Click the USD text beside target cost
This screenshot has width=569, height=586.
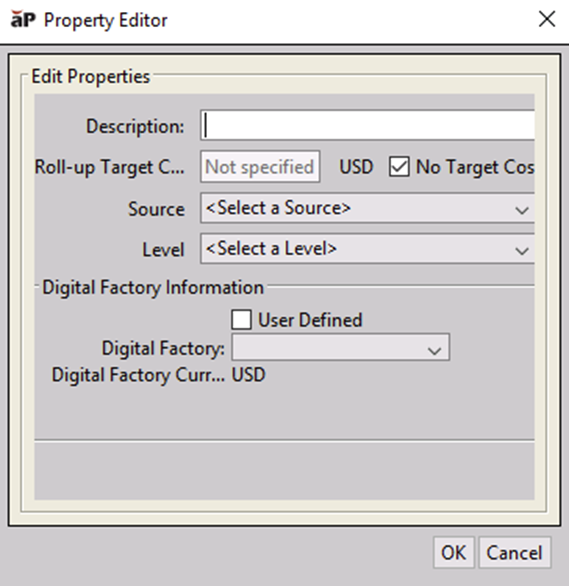point(356,167)
